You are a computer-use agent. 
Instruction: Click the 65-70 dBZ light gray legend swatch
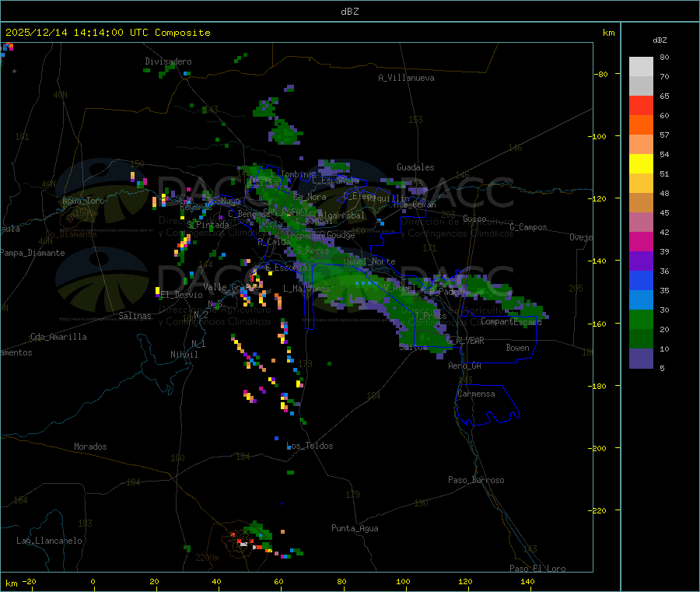click(x=641, y=86)
